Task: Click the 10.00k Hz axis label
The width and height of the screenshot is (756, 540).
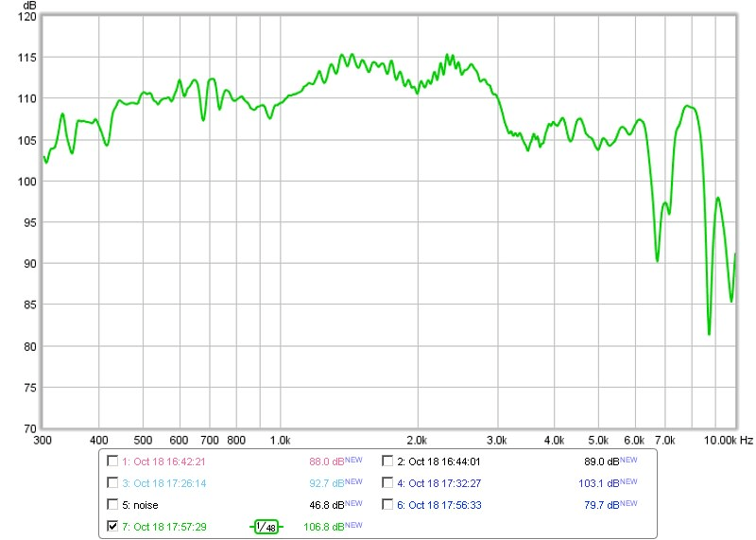Action: coord(728,440)
